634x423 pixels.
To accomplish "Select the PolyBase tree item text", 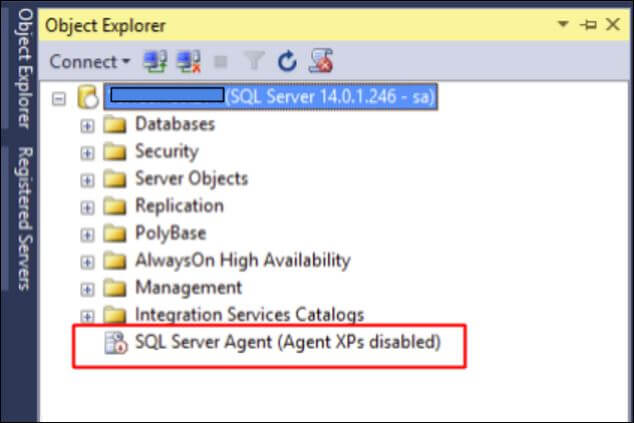I will coord(170,233).
